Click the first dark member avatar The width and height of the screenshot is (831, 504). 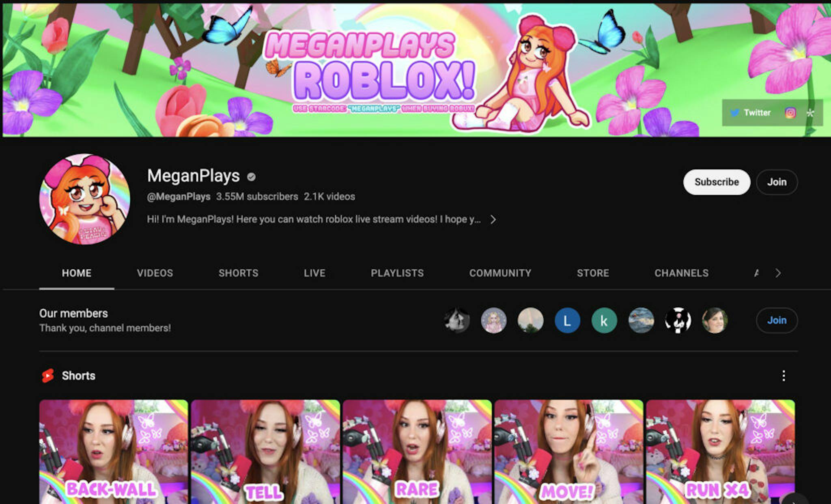coord(457,320)
